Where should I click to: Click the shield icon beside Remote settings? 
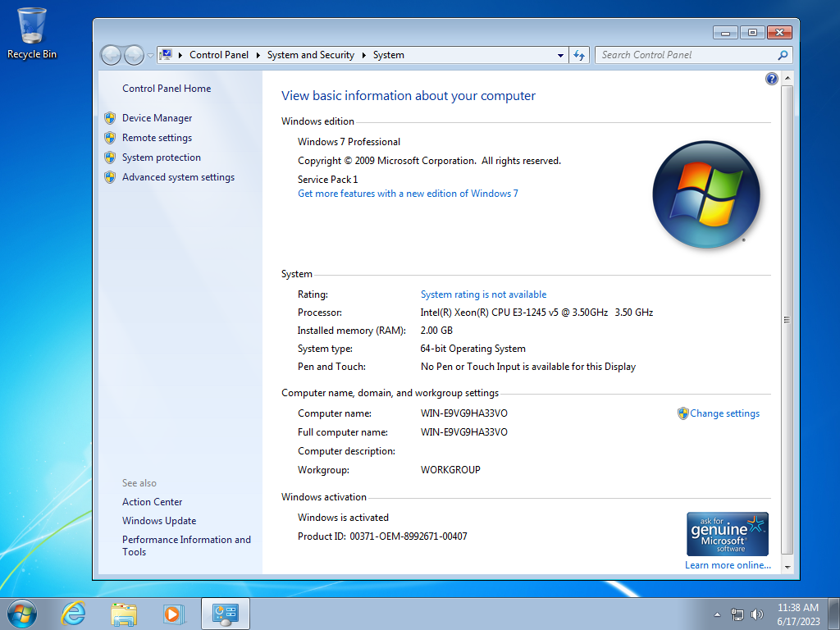110,138
